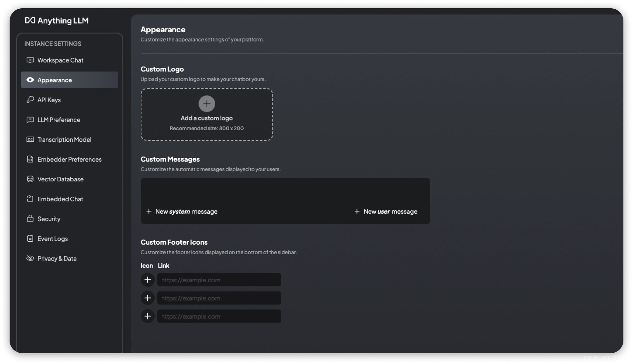The image size is (633, 364).
Task: Click the plus circle in logo upload area
Action: pos(207,103)
